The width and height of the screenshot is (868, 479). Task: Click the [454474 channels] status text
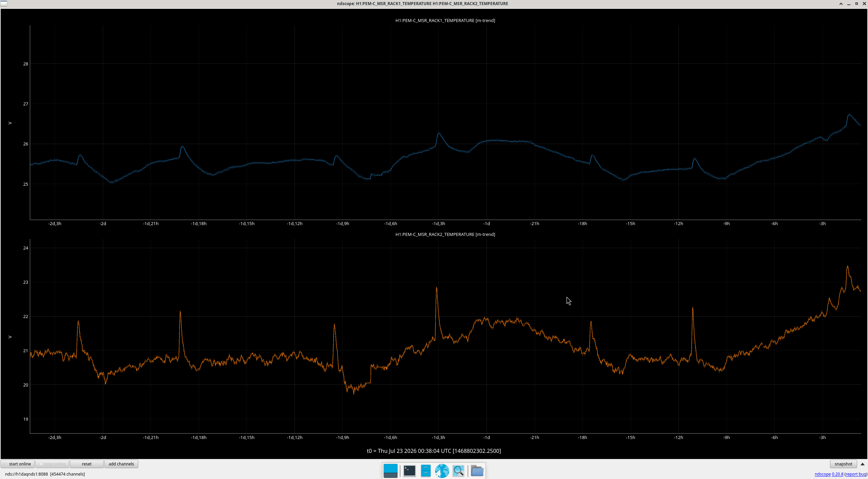coord(67,474)
